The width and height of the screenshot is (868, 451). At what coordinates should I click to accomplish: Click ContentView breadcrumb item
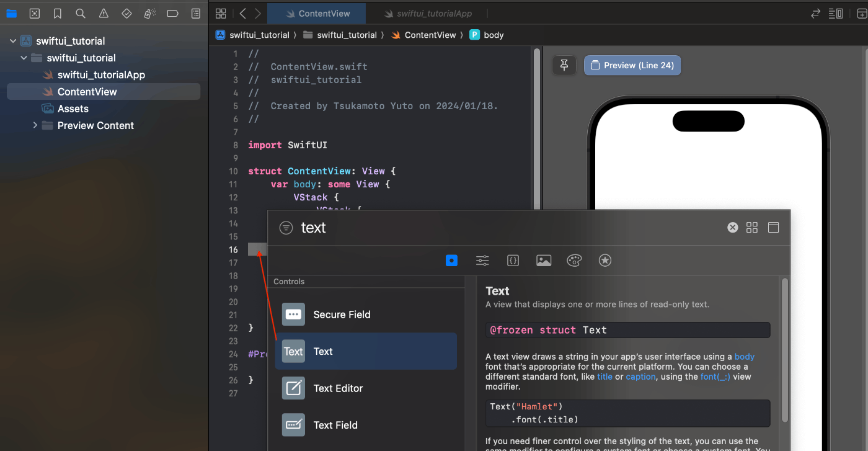pyautogui.click(x=423, y=35)
